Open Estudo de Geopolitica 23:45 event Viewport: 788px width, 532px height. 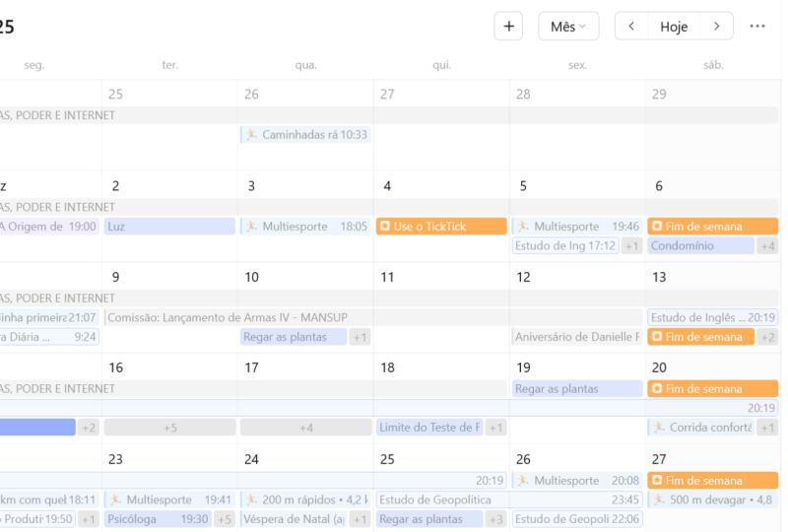click(509, 499)
